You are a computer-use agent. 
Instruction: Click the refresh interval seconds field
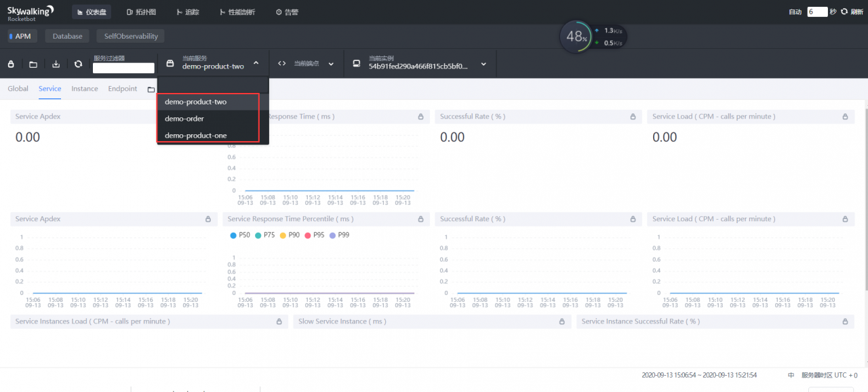tap(817, 12)
